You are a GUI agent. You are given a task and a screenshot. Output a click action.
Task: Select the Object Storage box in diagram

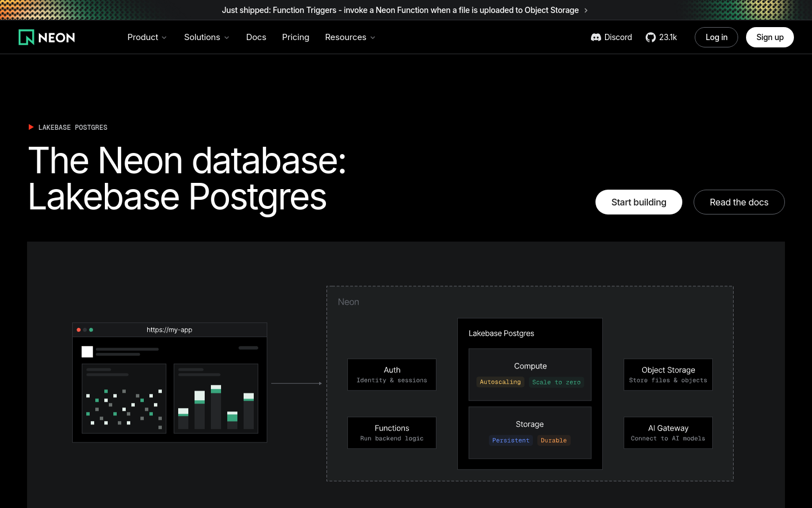point(668,375)
